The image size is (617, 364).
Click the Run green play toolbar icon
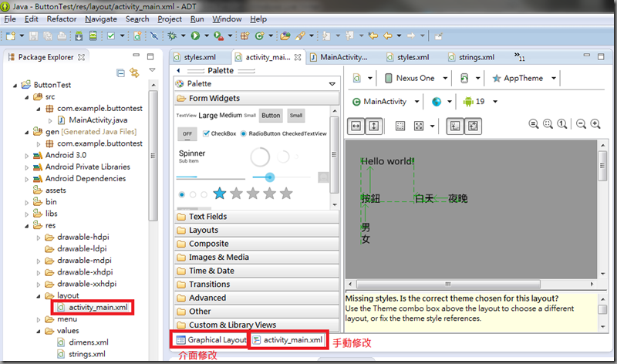(195, 35)
